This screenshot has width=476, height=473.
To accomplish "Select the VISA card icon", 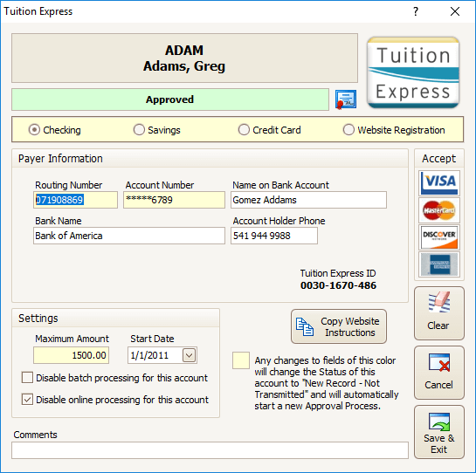I will [439, 183].
